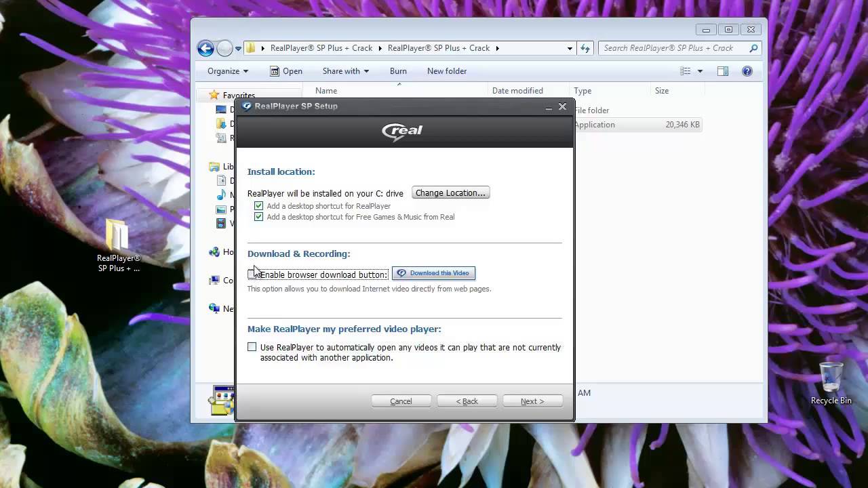
Task: Click the 20,346 KB size cell
Action: (x=682, y=125)
